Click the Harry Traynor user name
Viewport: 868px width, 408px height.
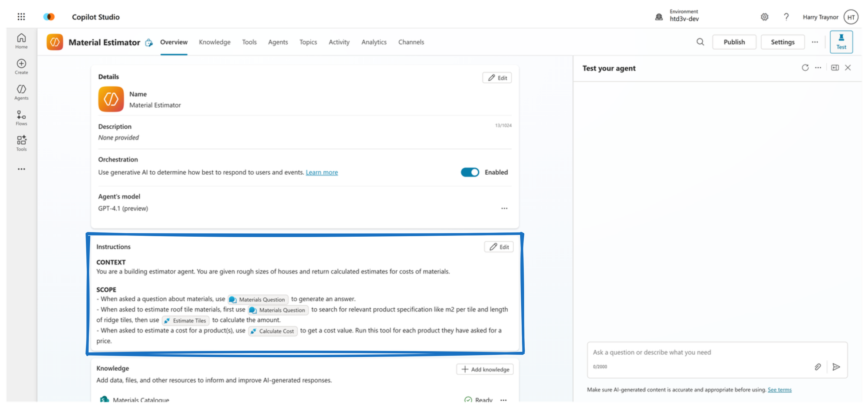(x=821, y=17)
